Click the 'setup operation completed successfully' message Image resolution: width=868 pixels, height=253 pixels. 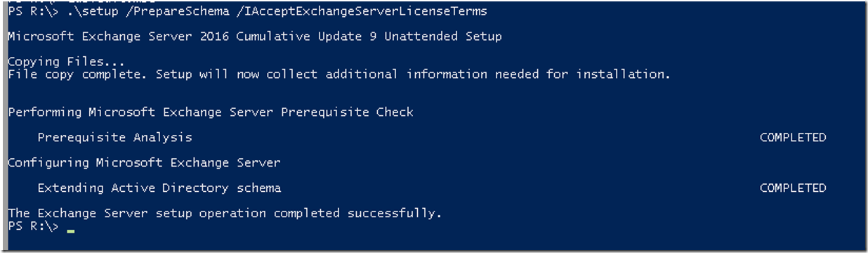pyautogui.click(x=225, y=213)
